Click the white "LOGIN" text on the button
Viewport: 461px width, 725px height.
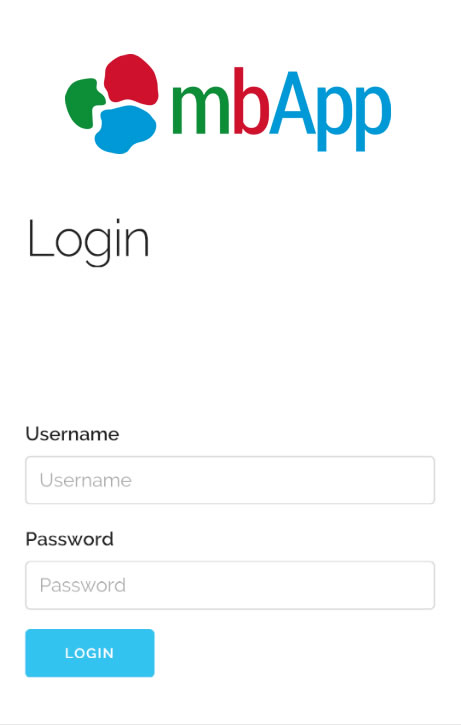pyautogui.click(x=89, y=653)
